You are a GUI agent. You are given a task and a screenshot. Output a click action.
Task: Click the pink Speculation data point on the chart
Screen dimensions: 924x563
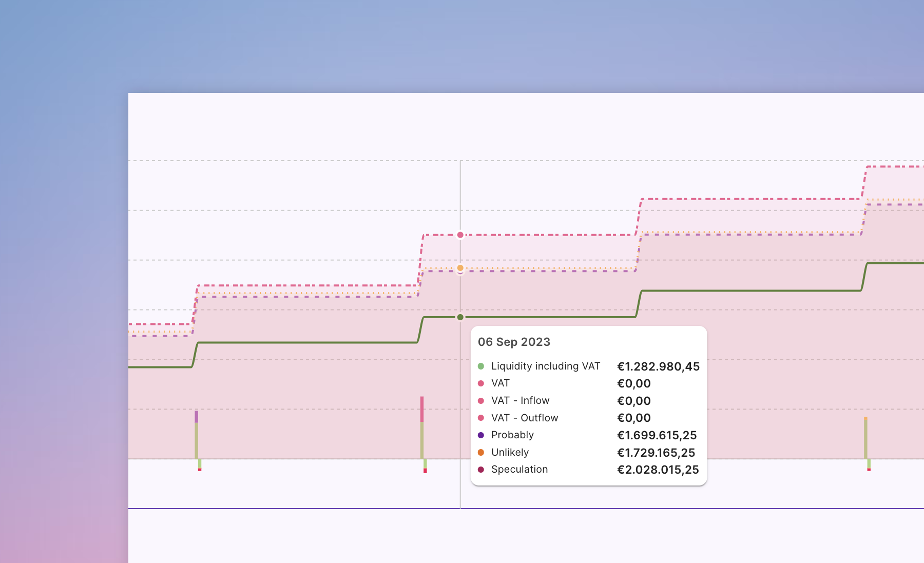[460, 235]
